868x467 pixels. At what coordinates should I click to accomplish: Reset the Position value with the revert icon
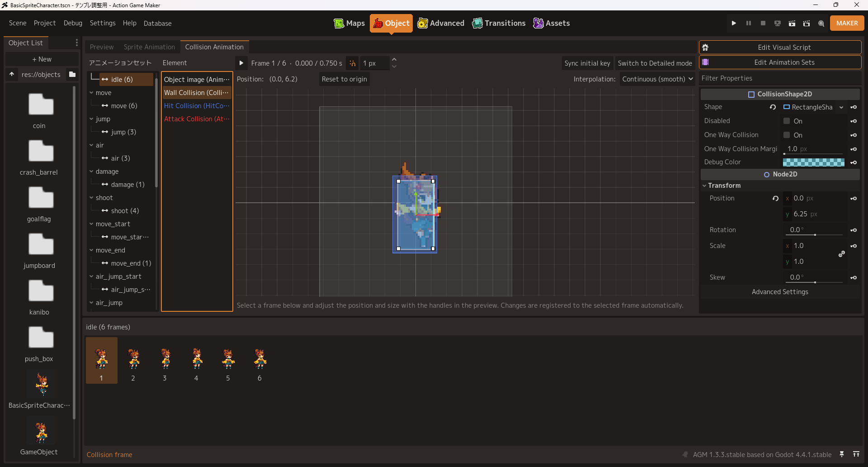775,198
